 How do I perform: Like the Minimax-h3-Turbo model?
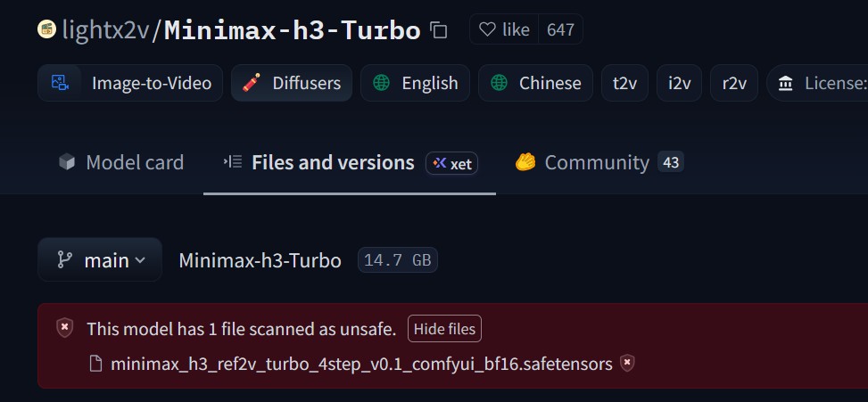click(504, 29)
